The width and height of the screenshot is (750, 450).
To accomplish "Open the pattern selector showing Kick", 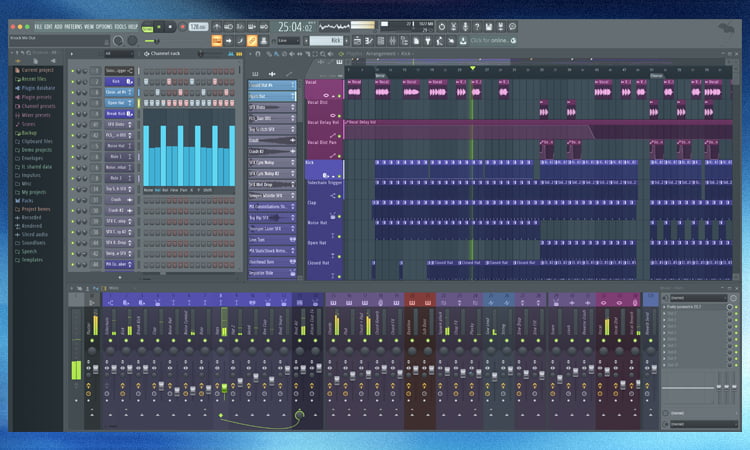I will point(327,40).
